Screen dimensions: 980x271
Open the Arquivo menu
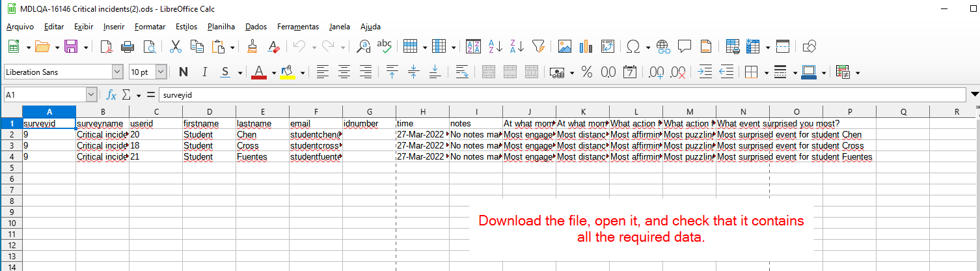tap(20, 27)
